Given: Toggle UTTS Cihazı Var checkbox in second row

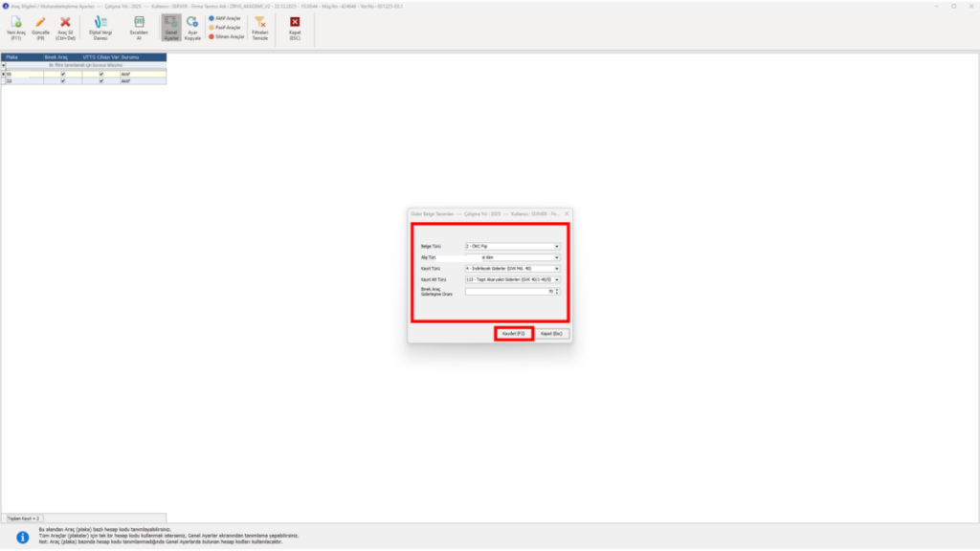Looking at the screenshot, I should tap(101, 81).
